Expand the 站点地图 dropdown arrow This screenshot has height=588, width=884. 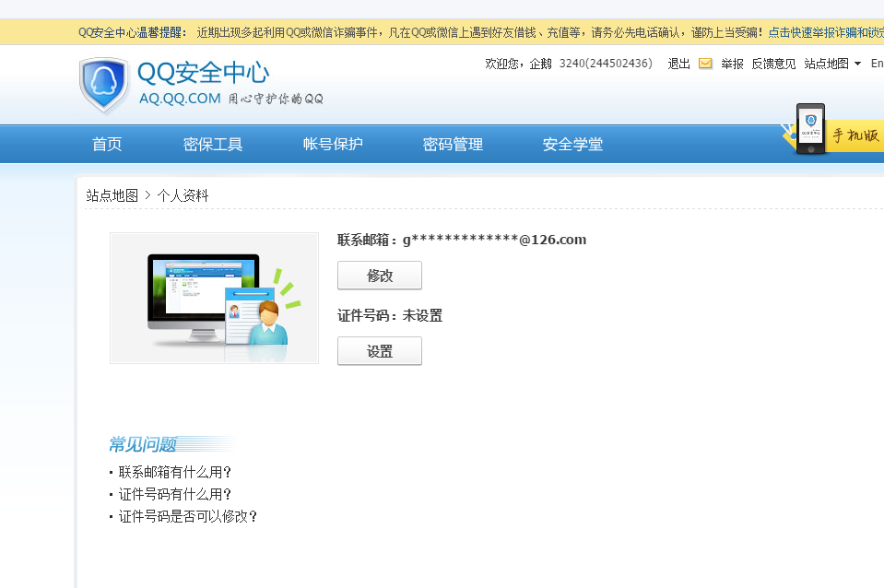point(857,64)
